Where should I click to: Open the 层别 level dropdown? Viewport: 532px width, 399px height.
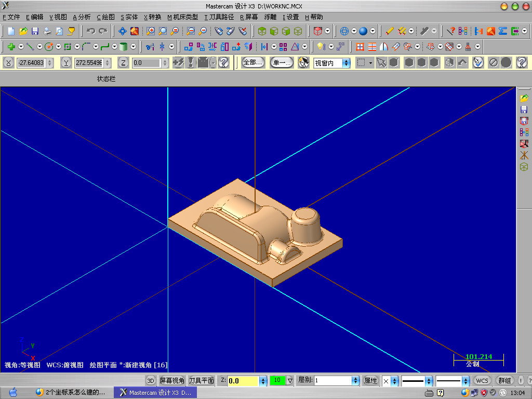pos(355,381)
